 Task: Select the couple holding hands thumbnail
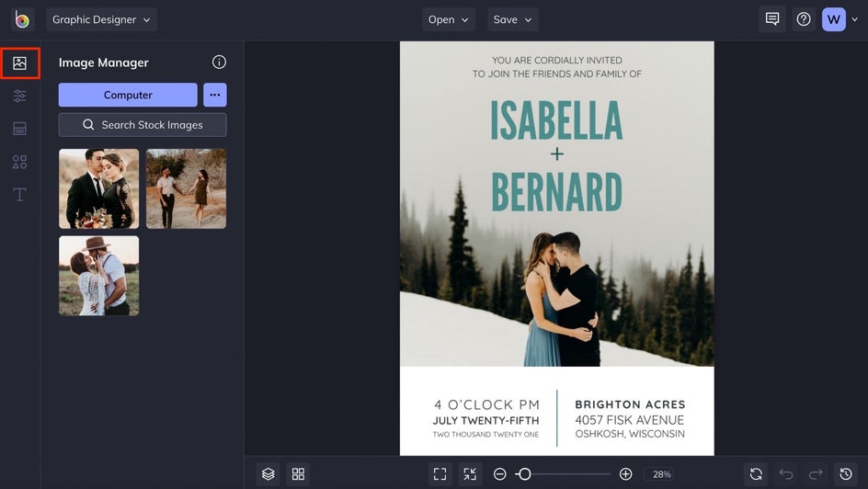pyautogui.click(x=186, y=188)
